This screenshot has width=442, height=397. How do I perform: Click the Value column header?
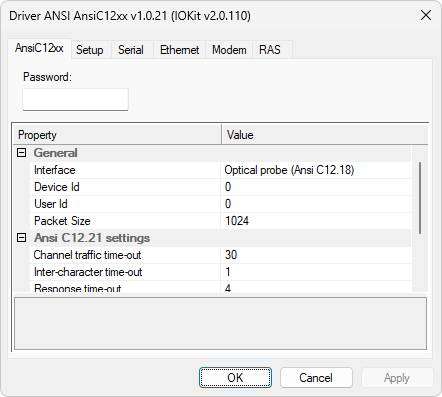[x=325, y=135]
